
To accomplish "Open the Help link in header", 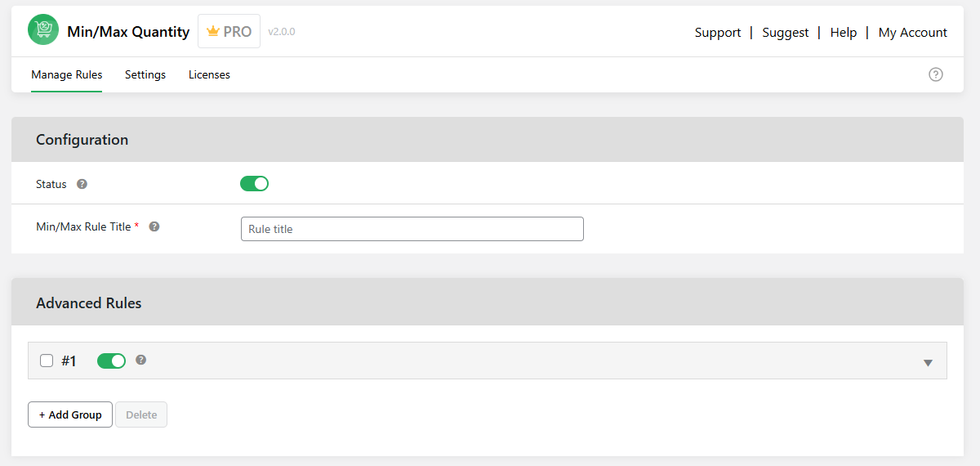I will [844, 33].
